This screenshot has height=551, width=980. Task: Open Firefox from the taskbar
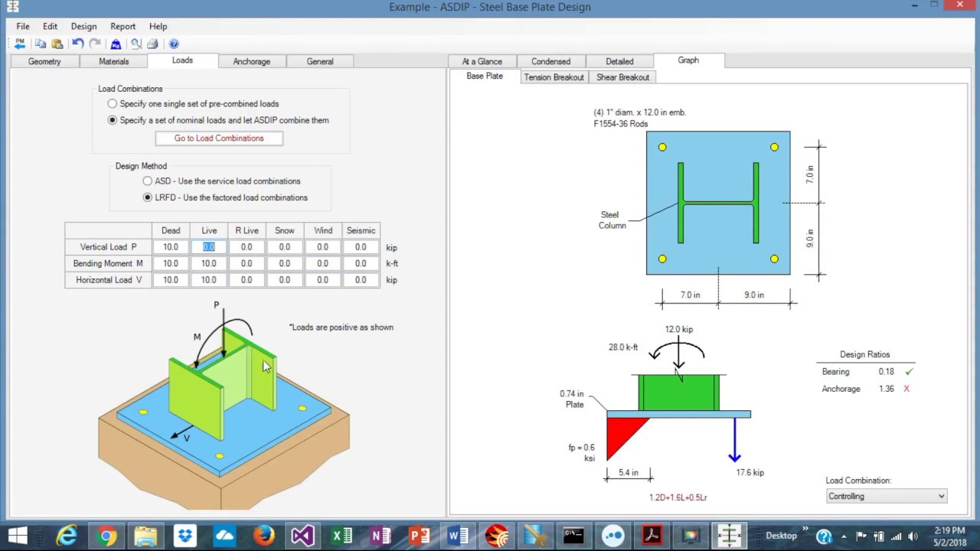point(263,536)
